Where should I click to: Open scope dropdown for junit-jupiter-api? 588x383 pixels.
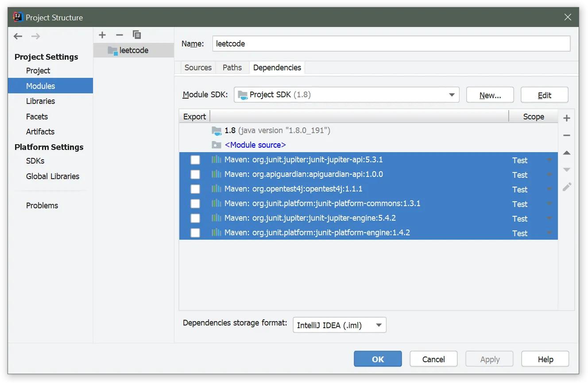tap(549, 160)
